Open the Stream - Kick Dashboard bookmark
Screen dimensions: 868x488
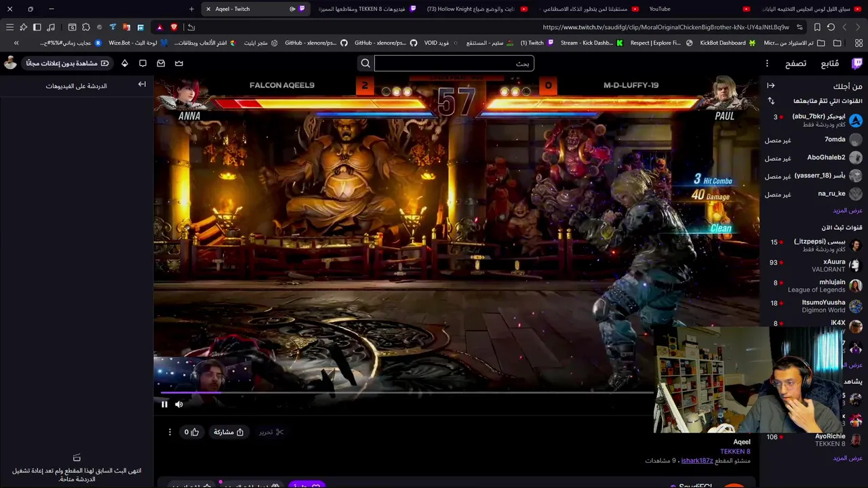[591, 43]
